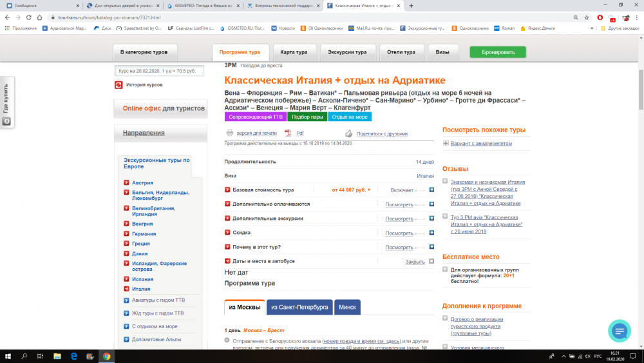Expand Дополнительно оплачиваются section plus

tap(431, 204)
